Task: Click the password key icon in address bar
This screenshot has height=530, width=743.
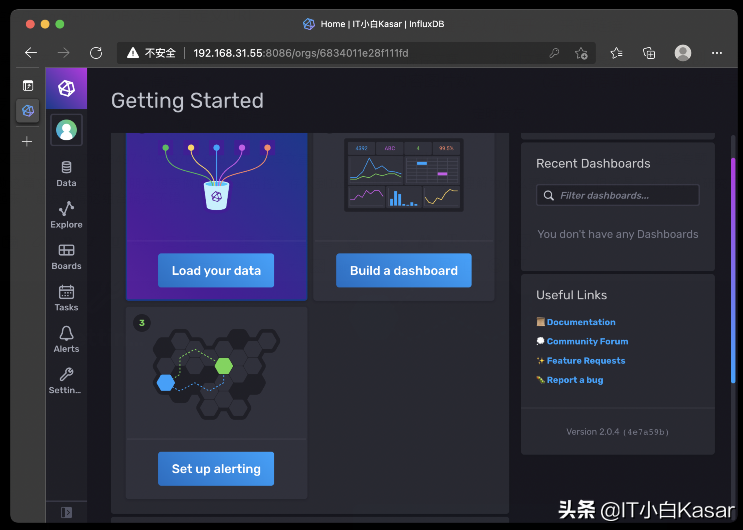Action: click(x=554, y=53)
